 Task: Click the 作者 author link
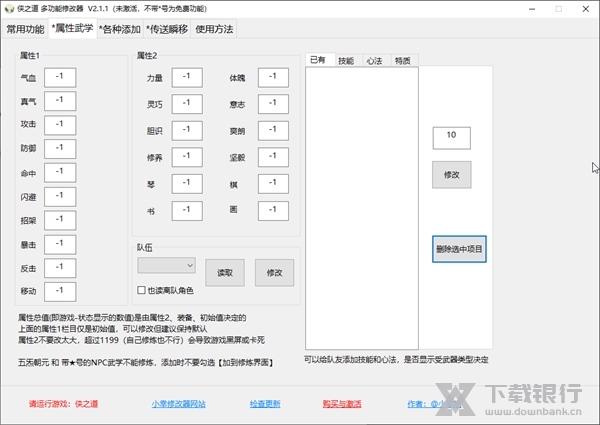tap(434, 404)
